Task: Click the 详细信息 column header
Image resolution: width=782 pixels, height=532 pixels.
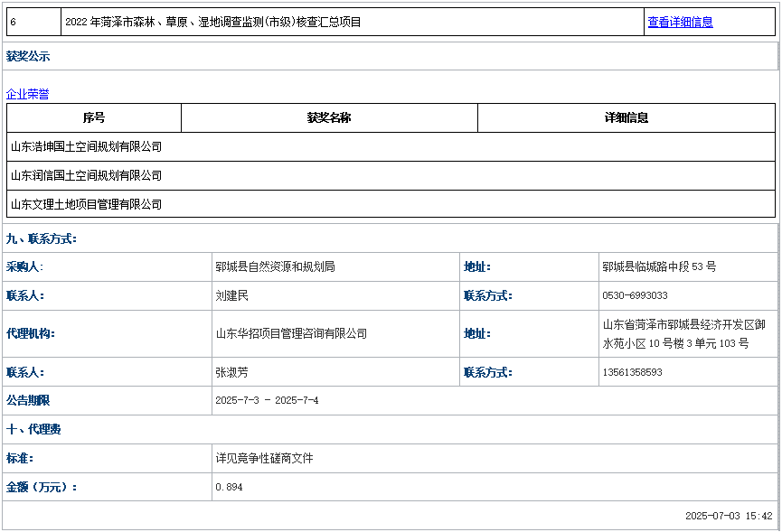Action: point(628,117)
